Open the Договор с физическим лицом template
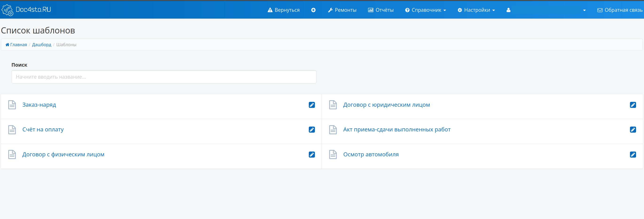The image size is (644, 219). (x=63, y=154)
